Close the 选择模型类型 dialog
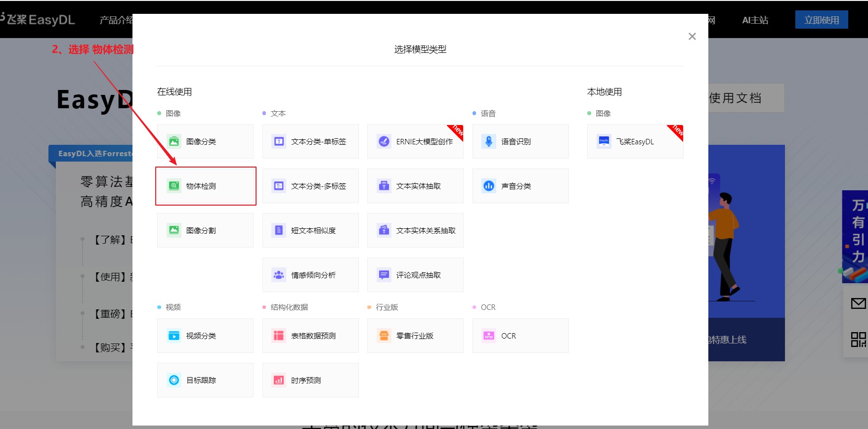 (x=692, y=37)
